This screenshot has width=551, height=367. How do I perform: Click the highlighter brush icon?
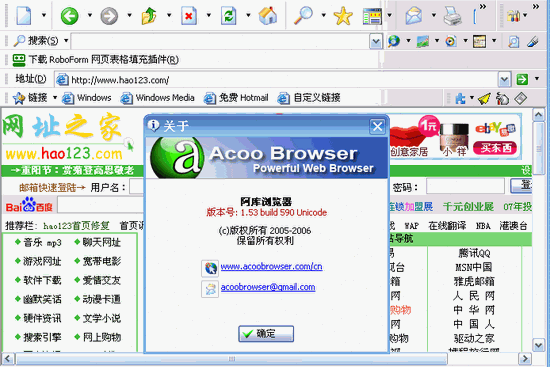click(533, 41)
